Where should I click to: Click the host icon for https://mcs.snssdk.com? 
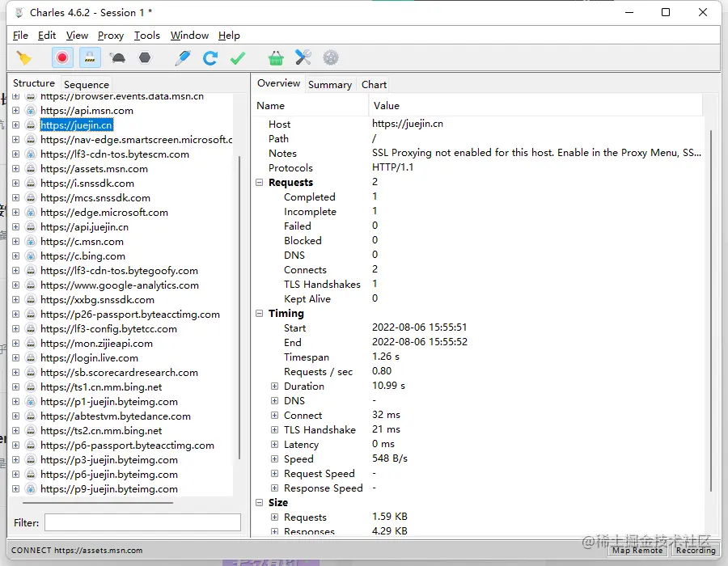pyautogui.click(x=31, y=197)
